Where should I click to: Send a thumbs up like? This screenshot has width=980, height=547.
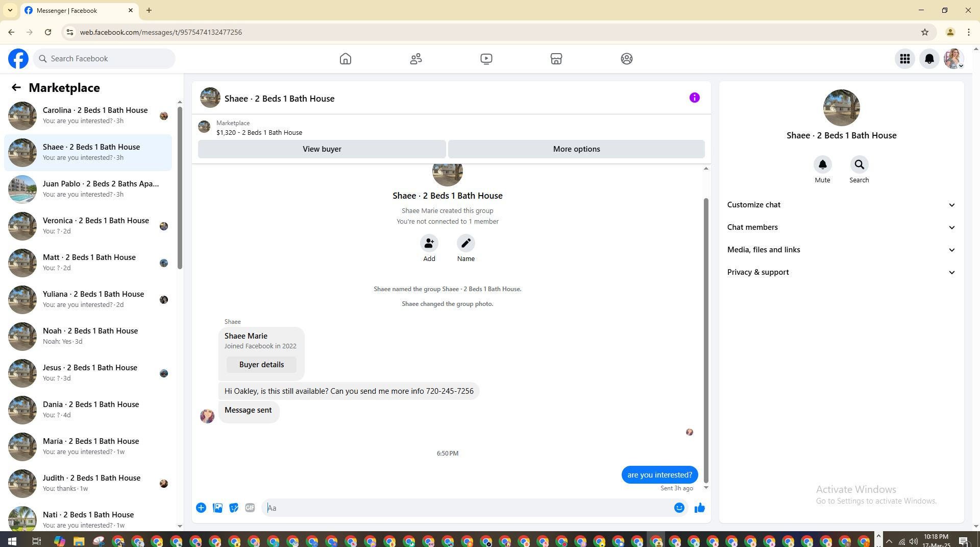700,508
